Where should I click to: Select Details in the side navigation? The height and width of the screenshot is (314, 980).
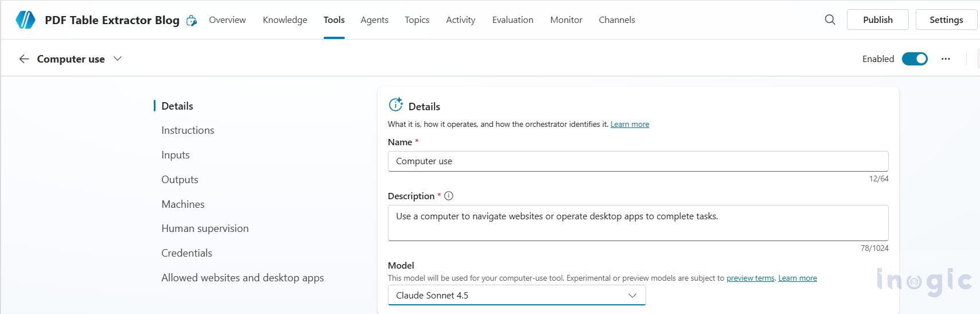coord(177,106)
